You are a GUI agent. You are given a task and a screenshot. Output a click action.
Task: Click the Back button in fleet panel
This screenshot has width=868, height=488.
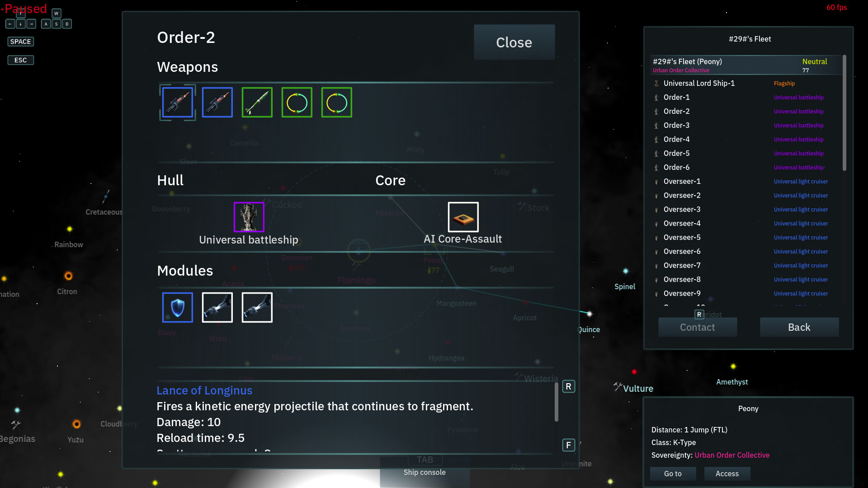tap(799, 327)
